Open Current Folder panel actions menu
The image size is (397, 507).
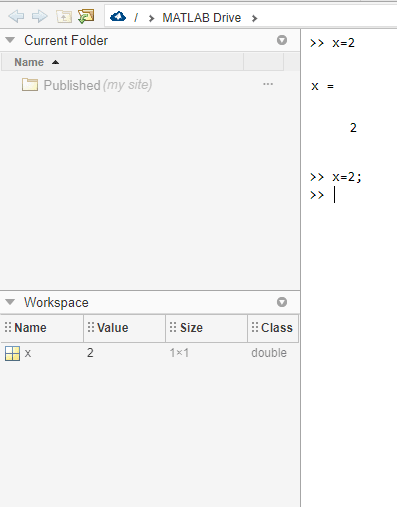click(x=282, y=40)
